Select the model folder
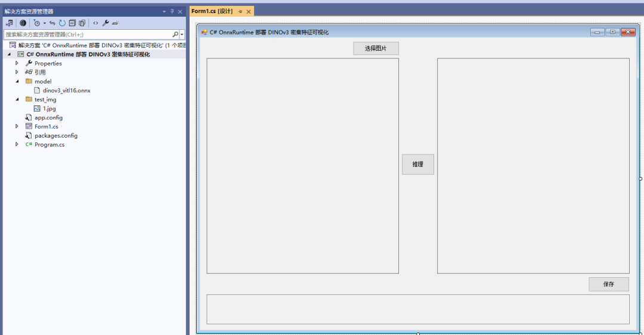The width and height of the screenshot is (644, 335). coord(43,81)
